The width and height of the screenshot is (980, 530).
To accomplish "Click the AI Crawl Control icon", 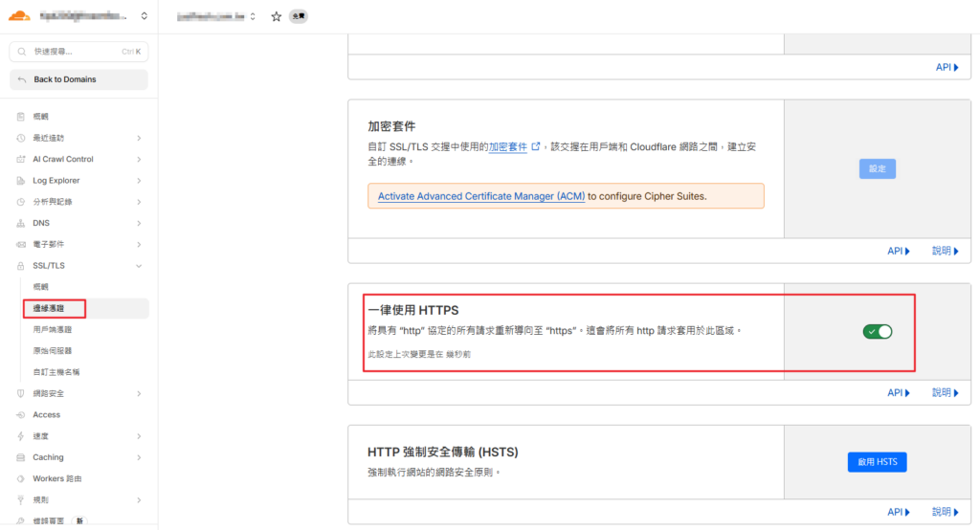I will pos(21,159).
